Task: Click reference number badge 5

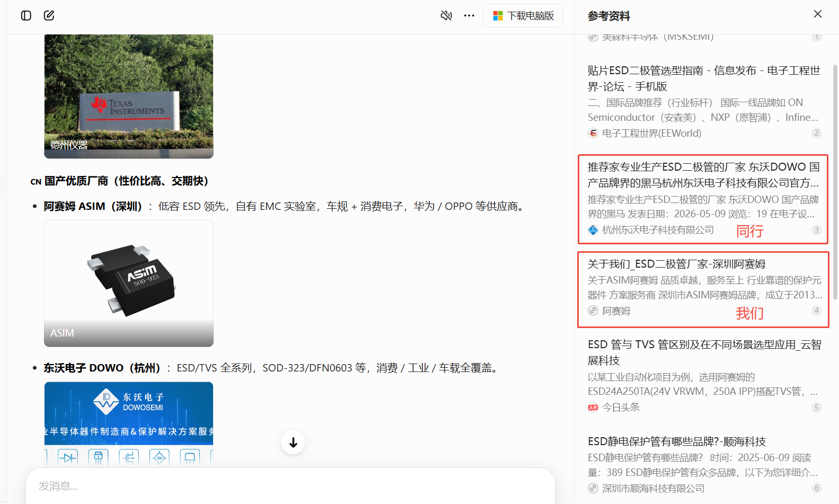Action: coord(817,408)
